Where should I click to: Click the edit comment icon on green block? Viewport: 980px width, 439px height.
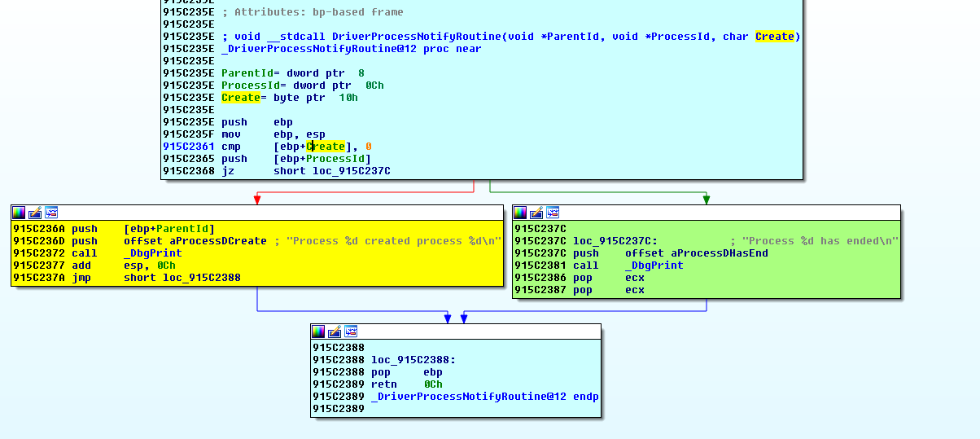(x=536, y=213)
